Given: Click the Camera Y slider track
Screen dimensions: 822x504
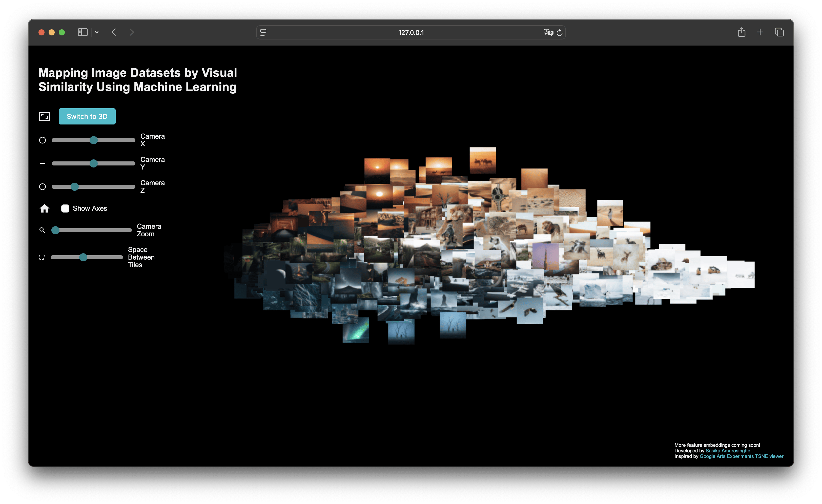Looking at the screenshot, I should pos(93,163).
